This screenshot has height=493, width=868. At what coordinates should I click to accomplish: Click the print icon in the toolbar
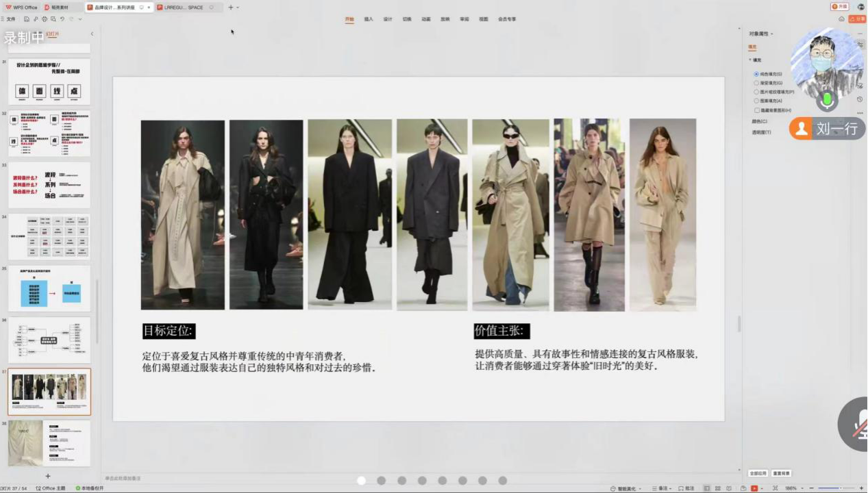[x=44, y=19]
